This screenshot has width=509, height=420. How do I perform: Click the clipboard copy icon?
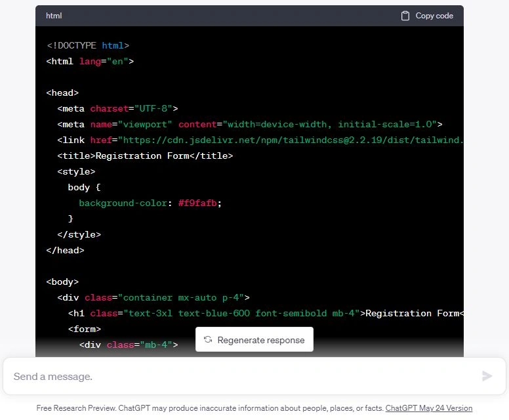pyautogui.click(x=405, y=16)
